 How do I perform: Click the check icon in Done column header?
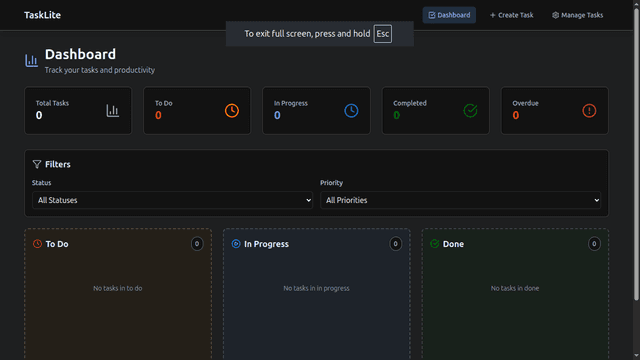pos(435,244)
